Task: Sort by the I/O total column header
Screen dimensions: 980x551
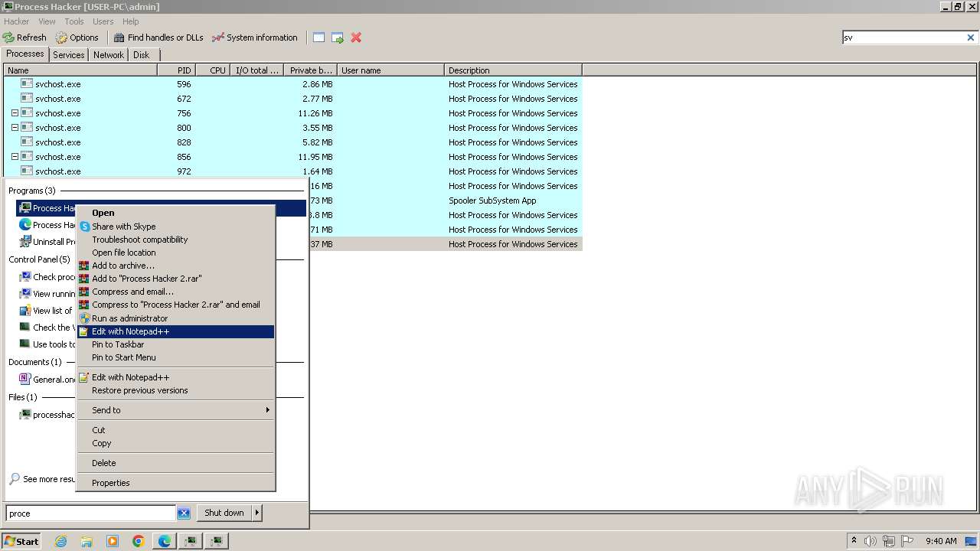Action: tap(257, 70)
